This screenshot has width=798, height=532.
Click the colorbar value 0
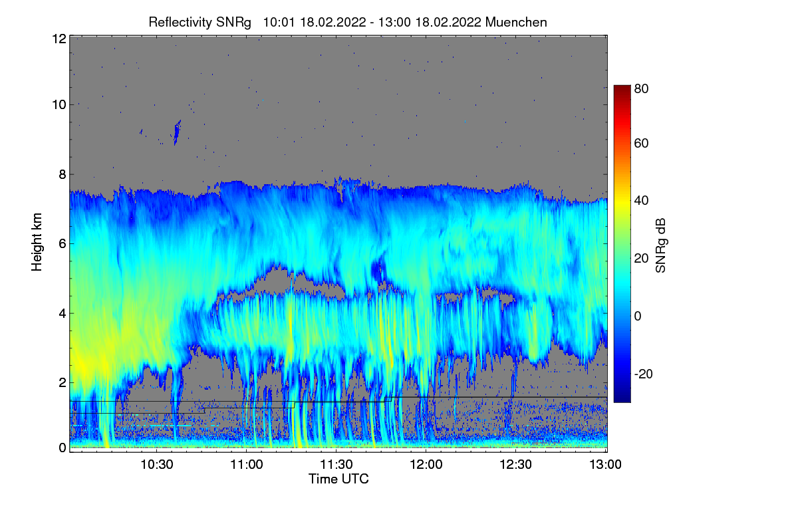638,315
